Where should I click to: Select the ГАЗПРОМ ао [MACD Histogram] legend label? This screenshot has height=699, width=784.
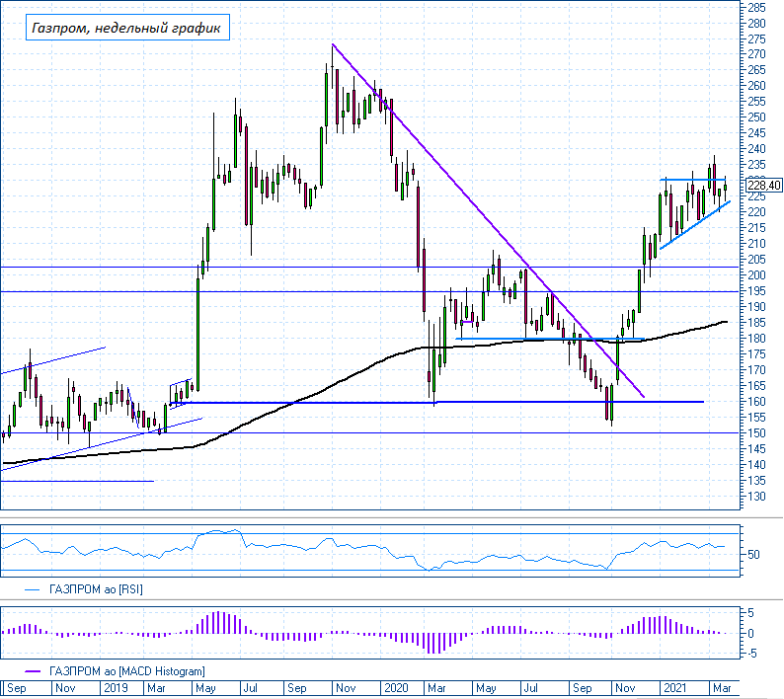click(x=127, y=671)
